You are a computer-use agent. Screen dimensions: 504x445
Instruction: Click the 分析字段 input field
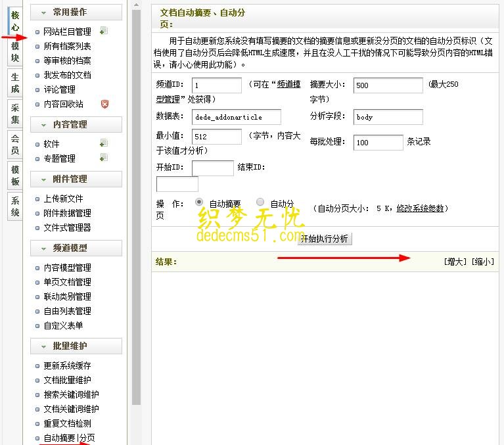point(388,117)
